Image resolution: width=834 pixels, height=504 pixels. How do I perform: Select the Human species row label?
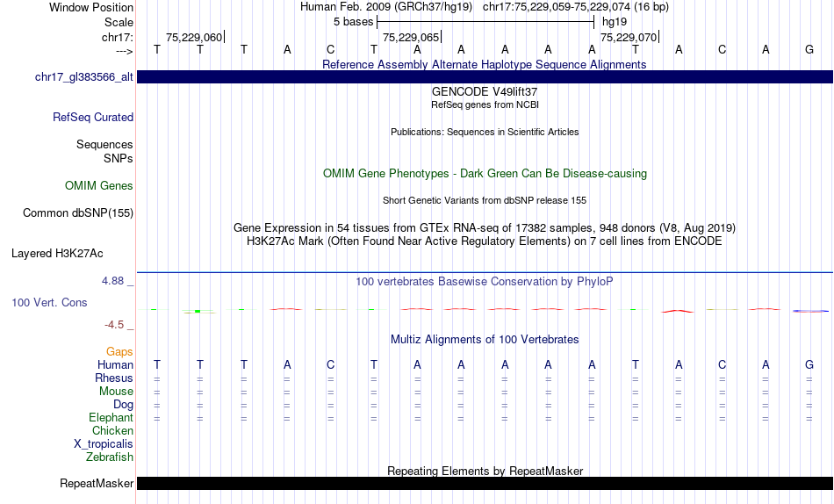[115, 365]
